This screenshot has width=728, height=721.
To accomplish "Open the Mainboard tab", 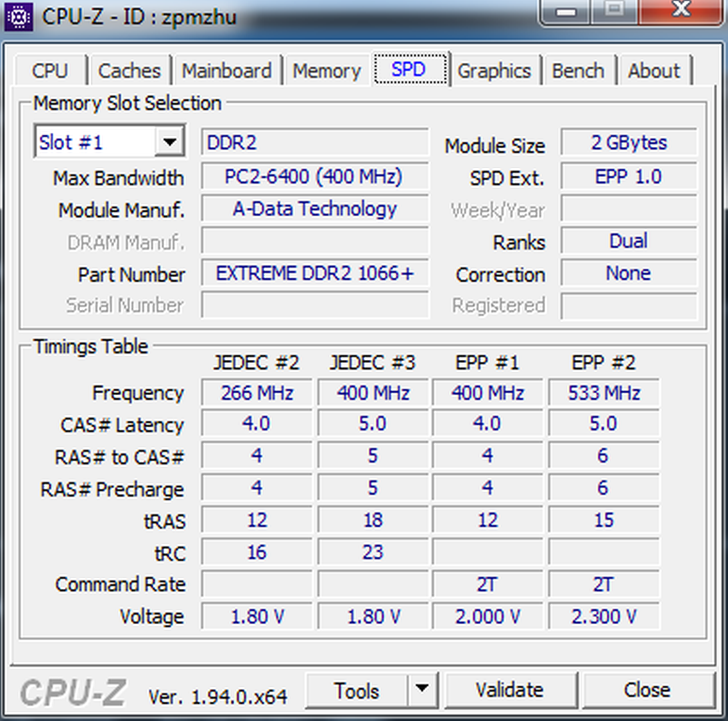I will pos(227,71).
